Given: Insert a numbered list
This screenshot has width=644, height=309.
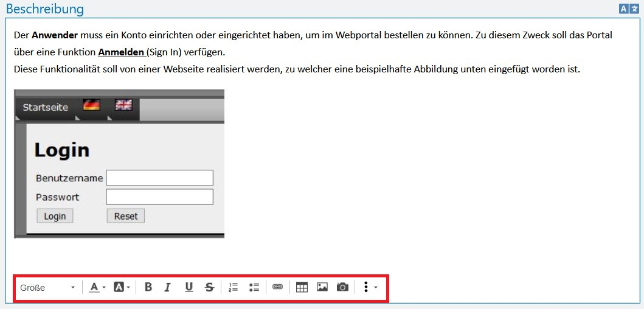Looking at the screenshot, I should click(x=233, y=288).
